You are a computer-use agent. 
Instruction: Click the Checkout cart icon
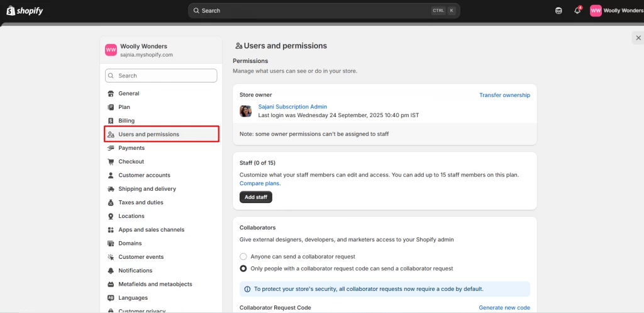(111, 162)
